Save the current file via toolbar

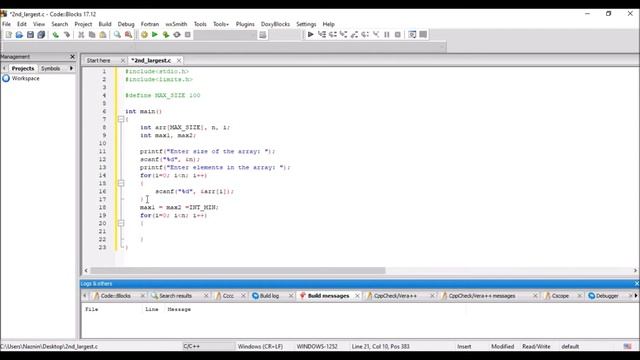tap(30, 35)
